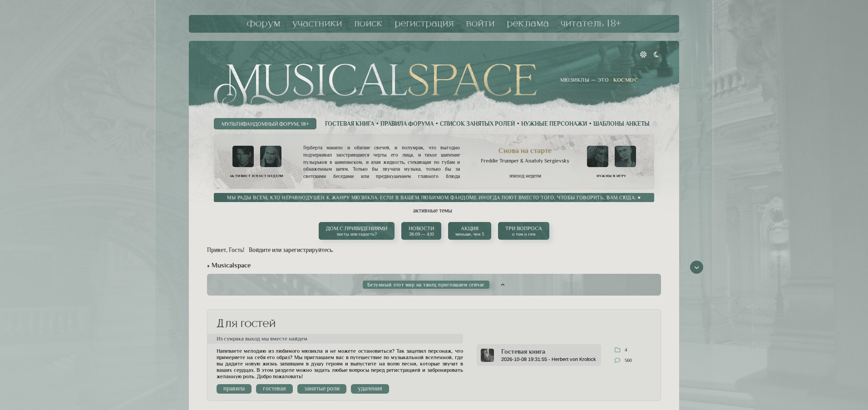
Task: Open the second activist of the week avatar
Action: coord(271,156)
